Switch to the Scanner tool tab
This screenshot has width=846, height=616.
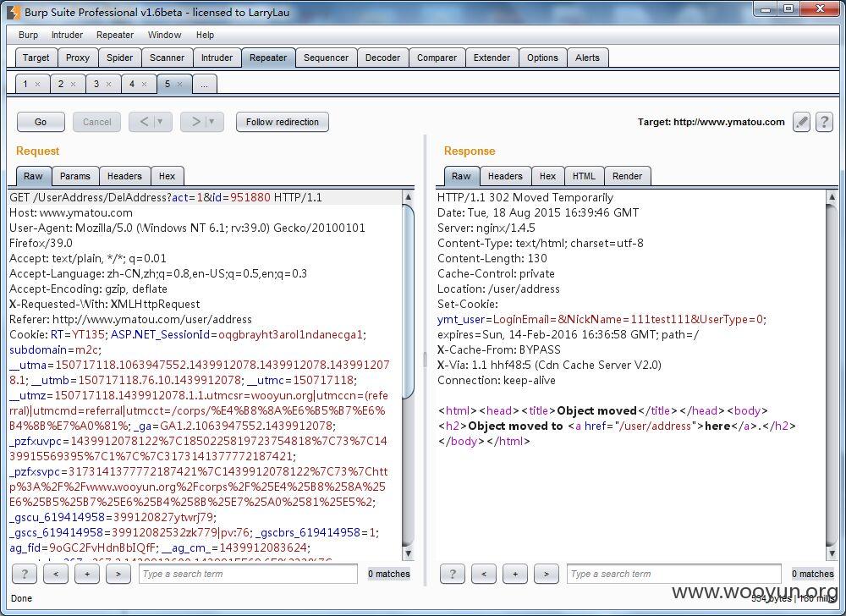[x=168, y=58]
